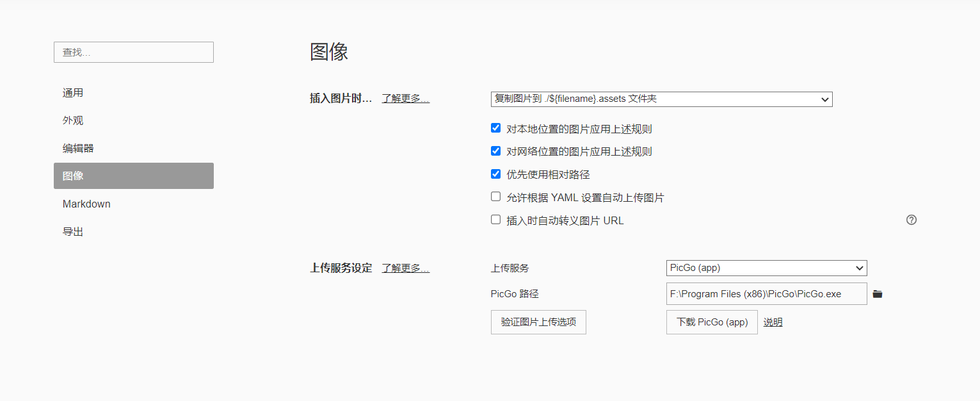Click the 图像 page heading
The height and width of the screenshot is (401, 980).
point(329,52)
